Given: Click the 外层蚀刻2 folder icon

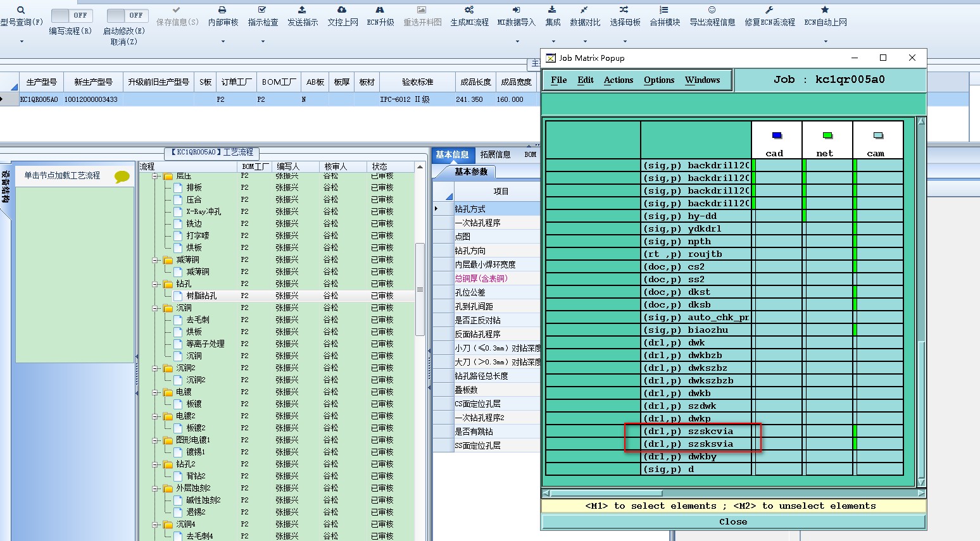Looking at the screenshot, I should [168, 488].
